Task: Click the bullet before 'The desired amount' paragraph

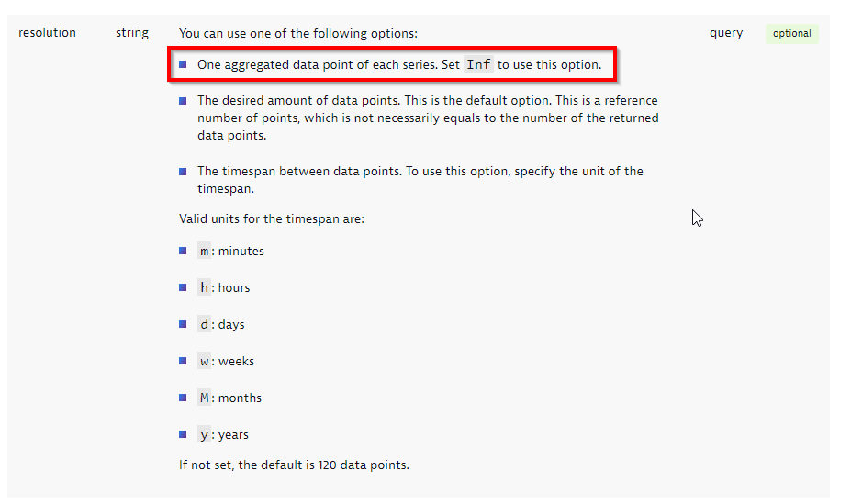Action: 183,100
